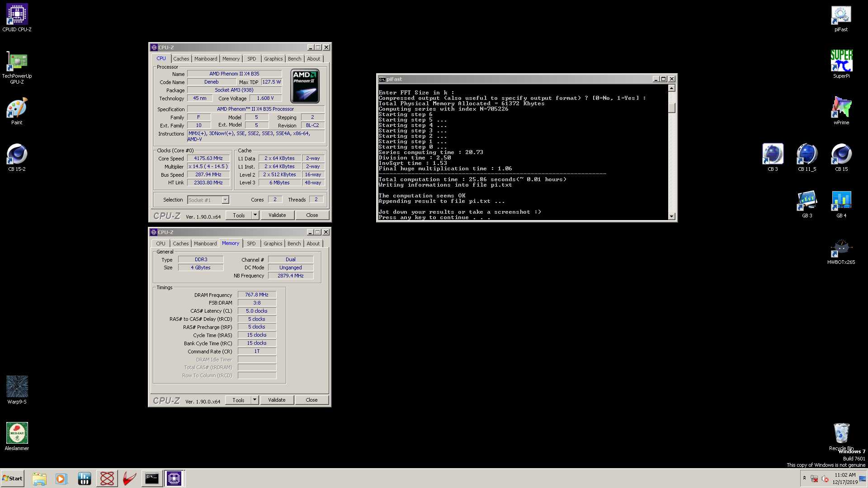Launch the piFast desktop shortcut
This screenshot has height=488, width=868.
click(841, 18)
